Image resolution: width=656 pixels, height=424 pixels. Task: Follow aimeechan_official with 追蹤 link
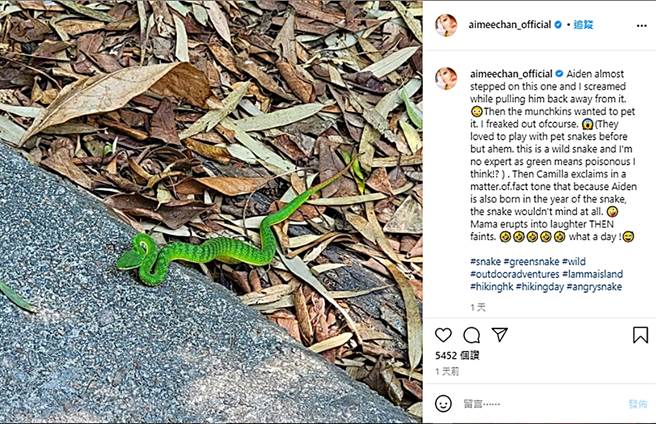click(584, 25)
